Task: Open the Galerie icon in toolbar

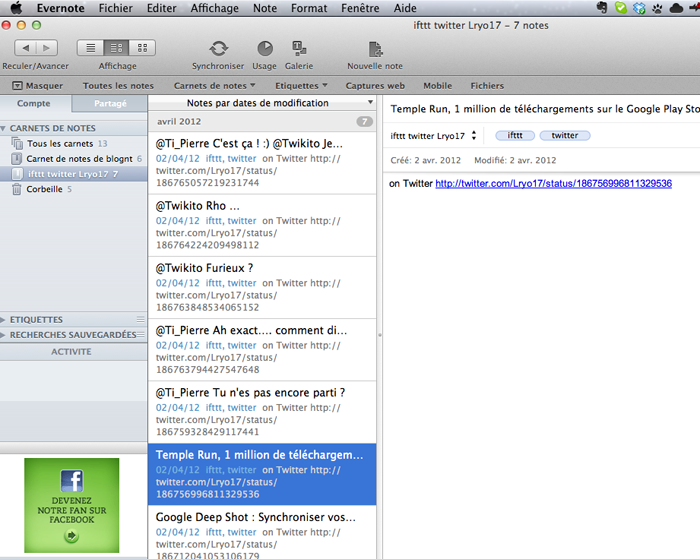Action: (x=298, y=48)
